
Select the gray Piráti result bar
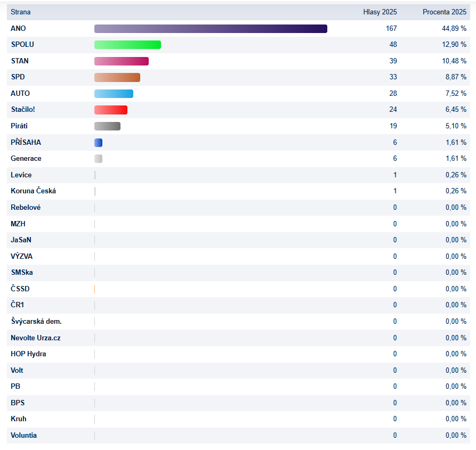pos(107,126)
